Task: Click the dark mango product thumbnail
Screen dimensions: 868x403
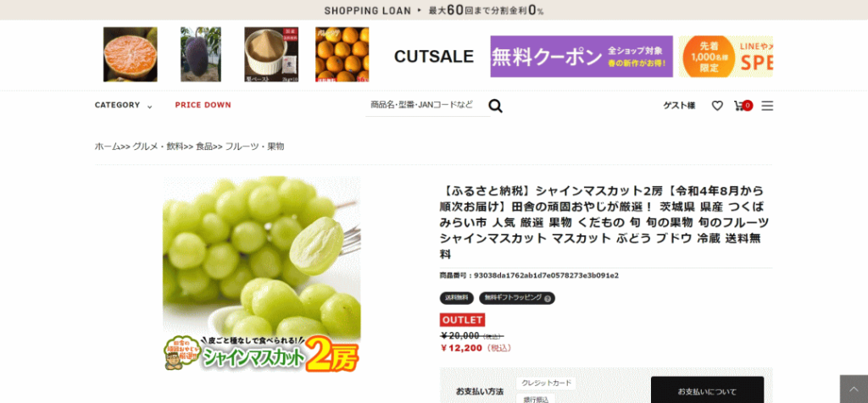Action: (200, 54)
